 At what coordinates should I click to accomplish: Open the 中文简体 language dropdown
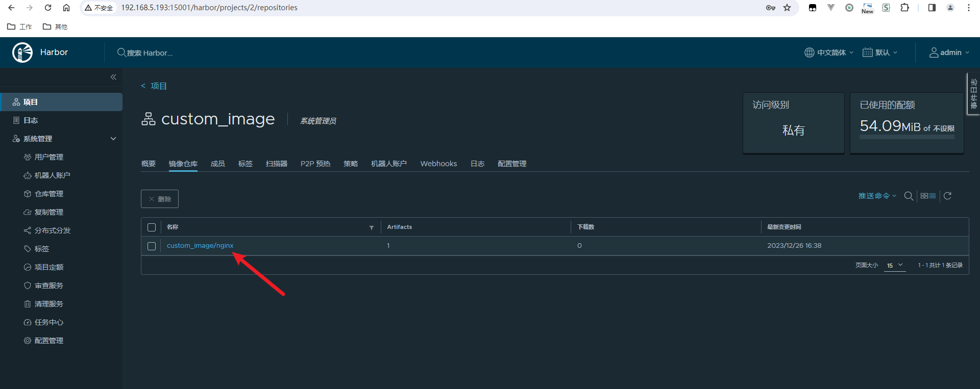click(829, 53)
